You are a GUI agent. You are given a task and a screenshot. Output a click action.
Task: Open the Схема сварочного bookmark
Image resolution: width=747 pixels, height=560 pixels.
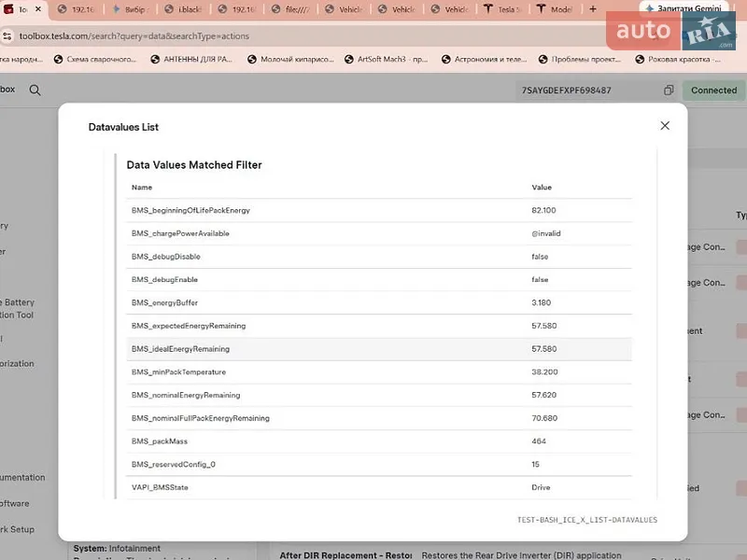[x=95, y=59]
